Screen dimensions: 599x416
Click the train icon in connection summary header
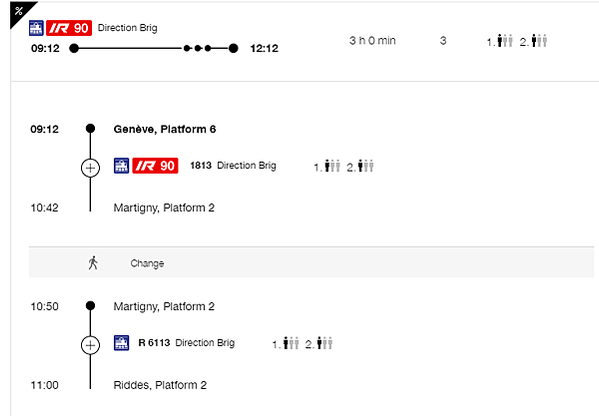tap(36, 28)
